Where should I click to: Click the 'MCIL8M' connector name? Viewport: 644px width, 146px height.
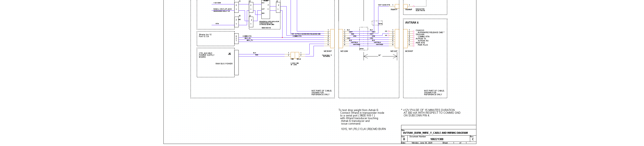pyautogui.click(x=344, y=51)
